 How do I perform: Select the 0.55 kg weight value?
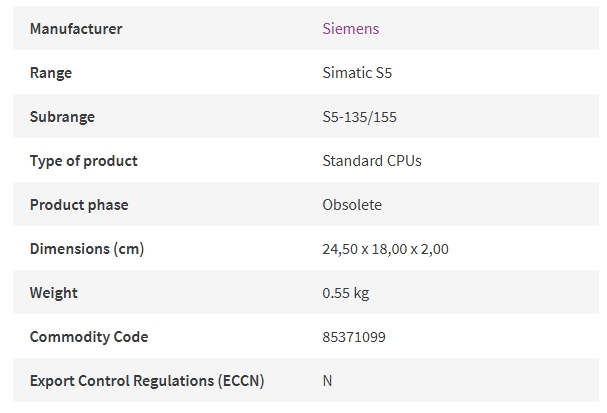(x=346, y=293)
